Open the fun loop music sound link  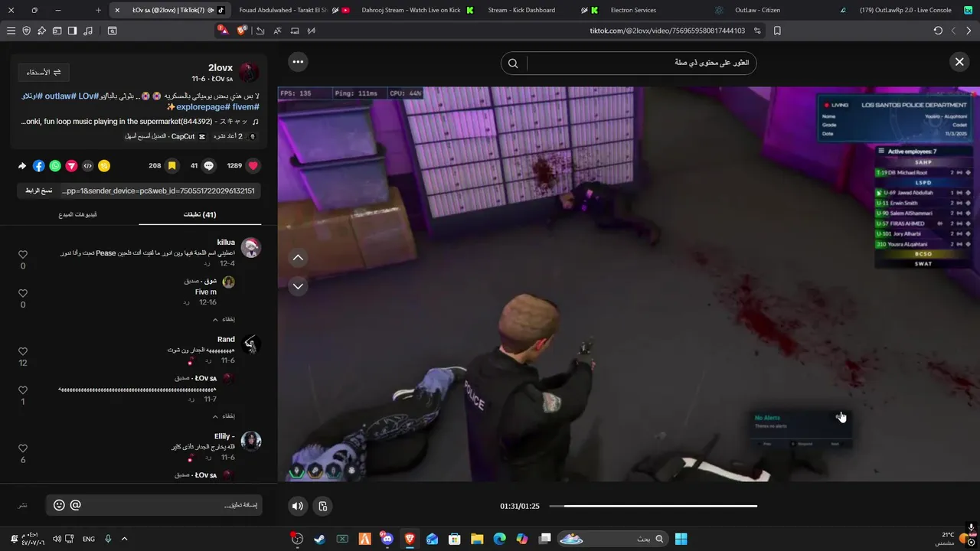tap(139, 122)
